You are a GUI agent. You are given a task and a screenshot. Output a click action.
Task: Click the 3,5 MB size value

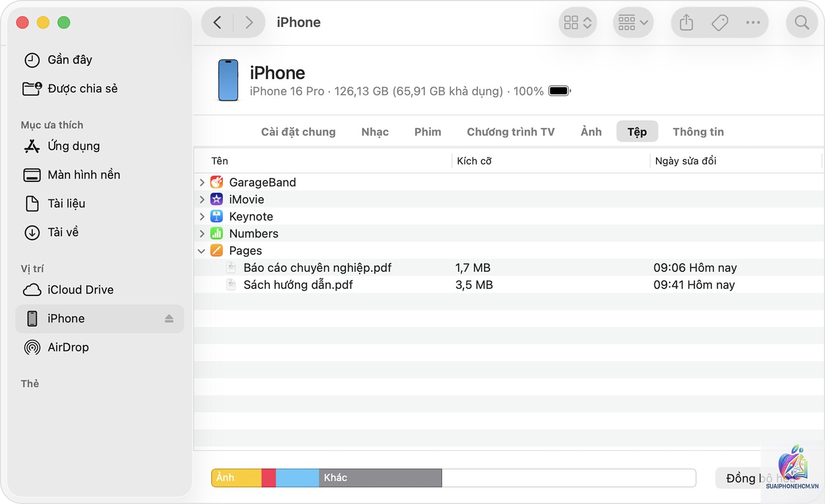pos(474,285)
